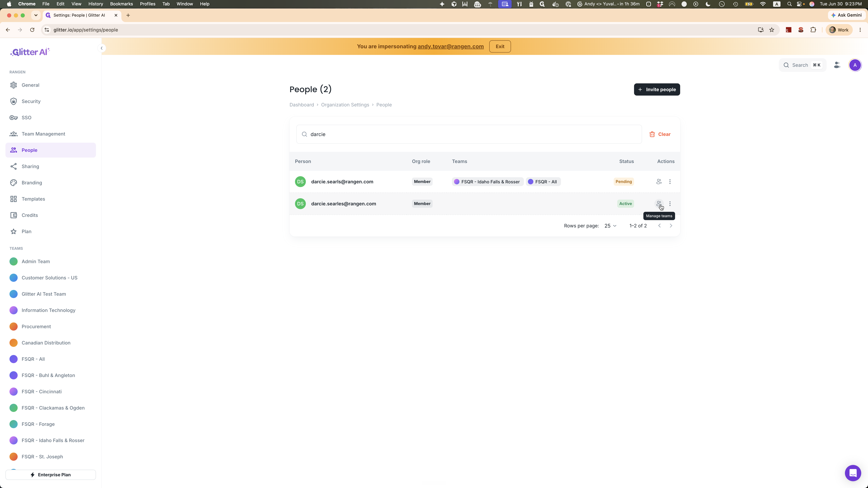Open Security shield icon in sidebar
868x488 pixels.
point(14,101)
